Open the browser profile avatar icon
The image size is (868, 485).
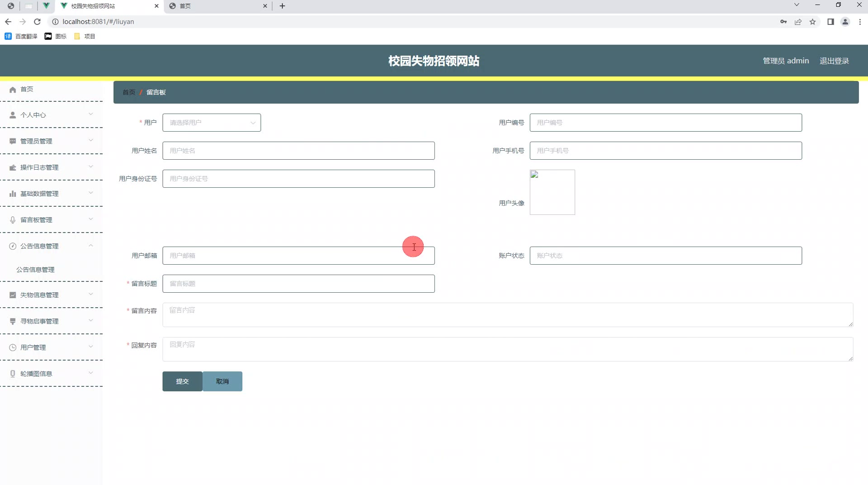coord(845,22)
